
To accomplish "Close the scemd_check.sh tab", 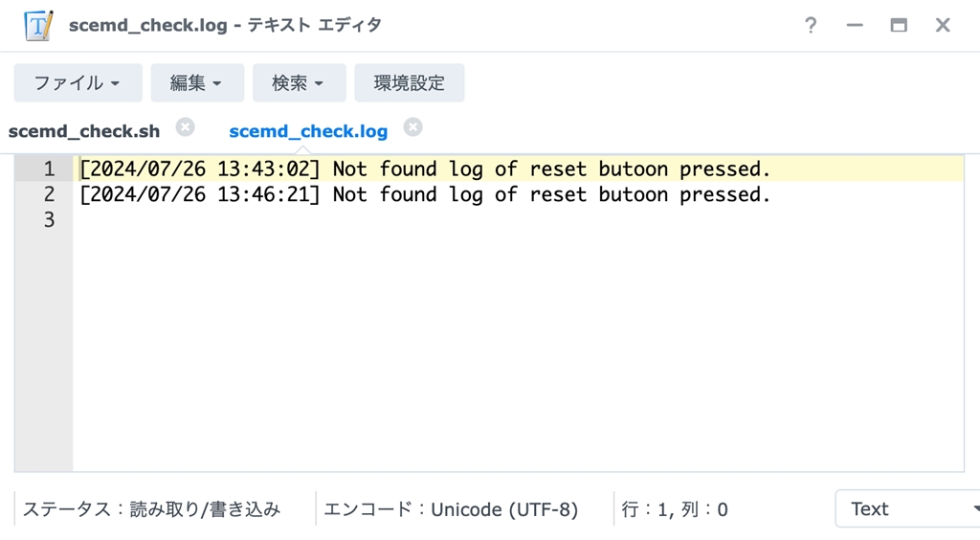I will [186, 127].
